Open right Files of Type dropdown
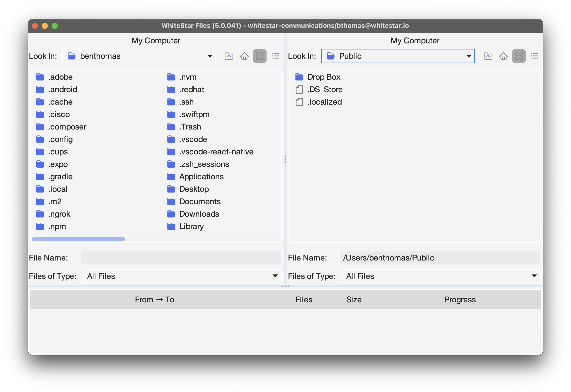Image resolution: width=571 pixels, height=392 pixels. [441, 276]
